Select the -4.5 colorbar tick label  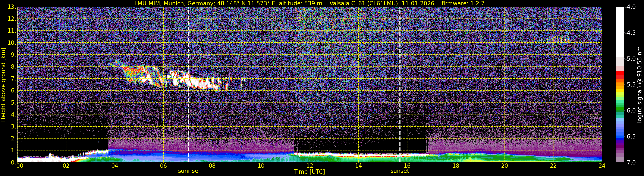coord(630,33)
